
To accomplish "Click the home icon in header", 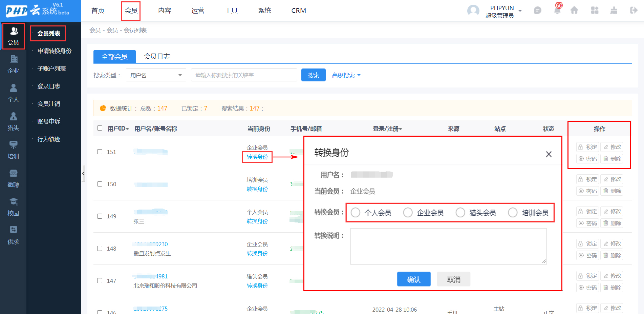I will 574,11.
